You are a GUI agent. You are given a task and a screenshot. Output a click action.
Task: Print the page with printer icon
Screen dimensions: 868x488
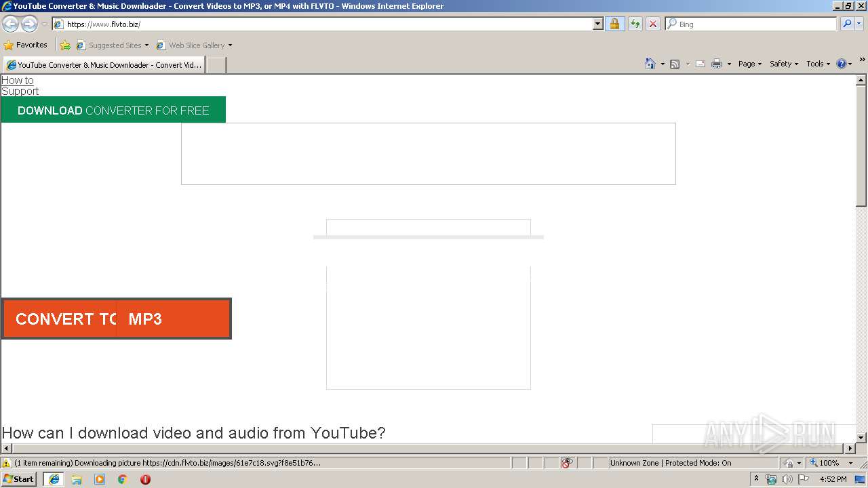[x=717, y=64]
